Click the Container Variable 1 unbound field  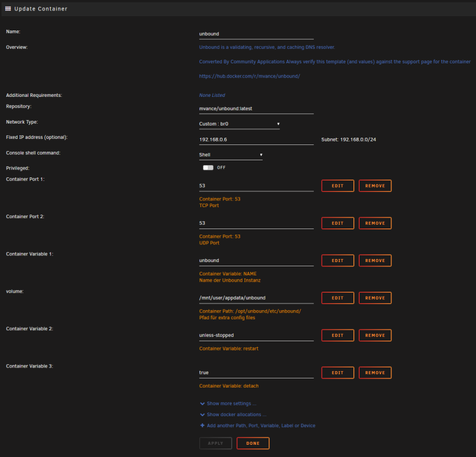click(256, 260)
